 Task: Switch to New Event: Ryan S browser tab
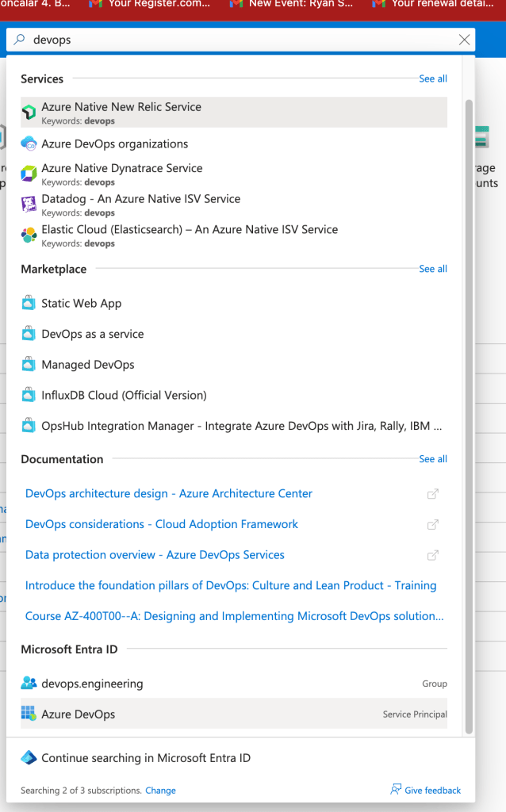292,4
